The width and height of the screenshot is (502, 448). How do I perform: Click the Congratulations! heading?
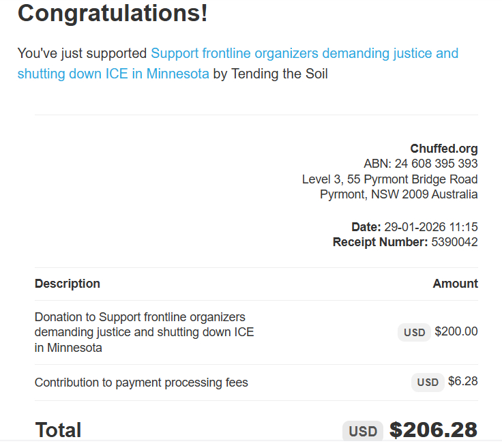(113, 13)
